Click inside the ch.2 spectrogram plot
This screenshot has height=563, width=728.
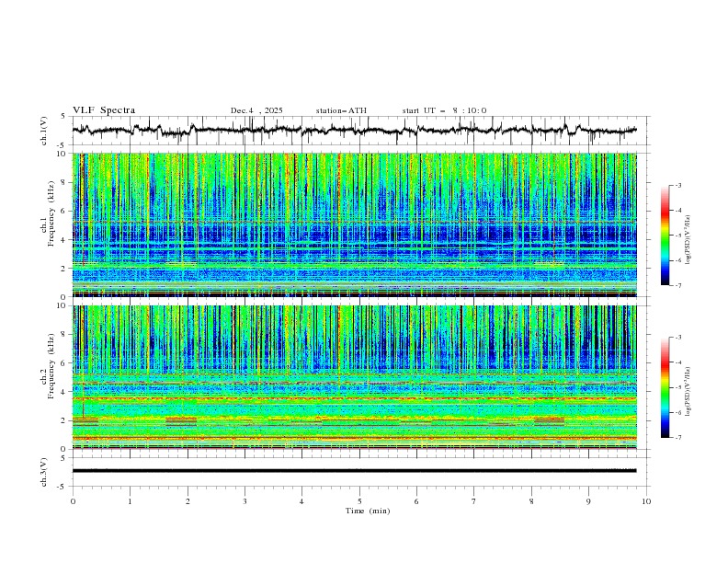pyautogui.click(x=354, y=377)
